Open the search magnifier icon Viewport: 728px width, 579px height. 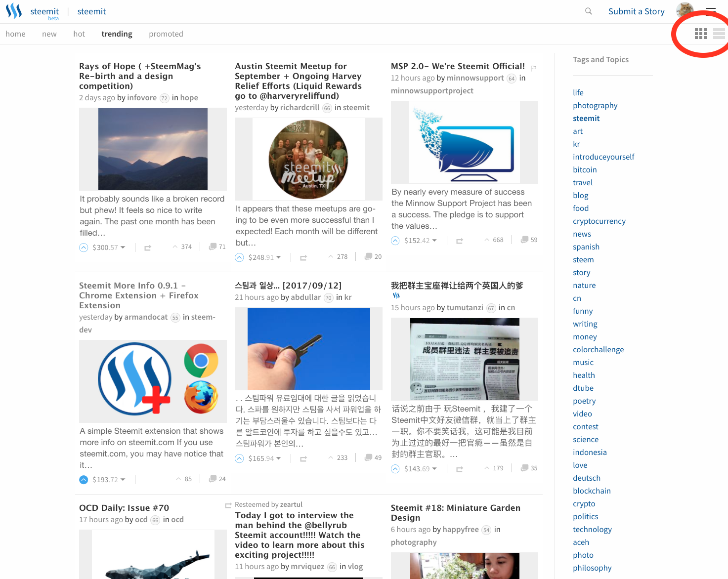pos(588,10)
